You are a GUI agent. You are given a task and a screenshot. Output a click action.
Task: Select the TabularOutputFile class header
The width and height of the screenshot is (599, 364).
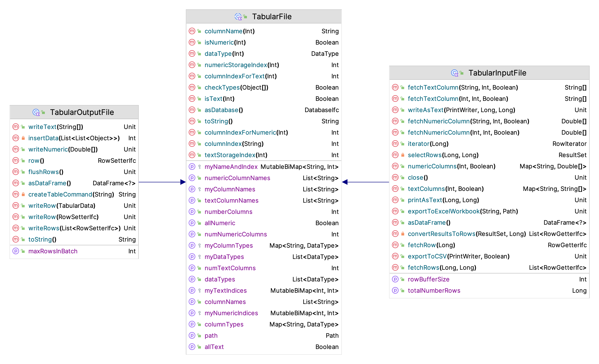(74, 112)
